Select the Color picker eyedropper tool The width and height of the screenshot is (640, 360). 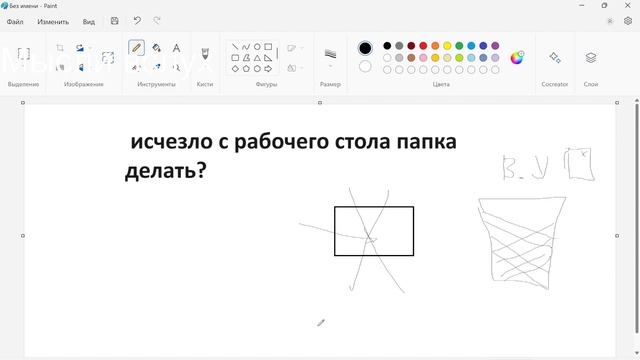156,67
